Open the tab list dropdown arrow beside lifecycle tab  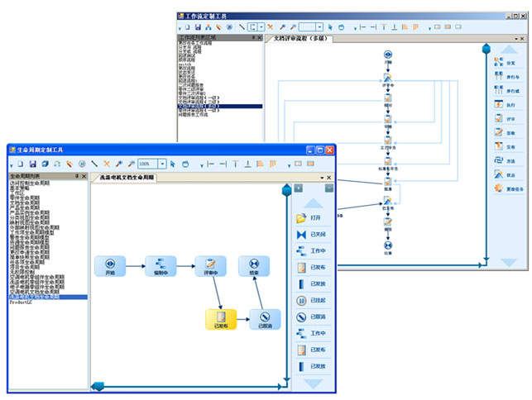coord(321,178)
